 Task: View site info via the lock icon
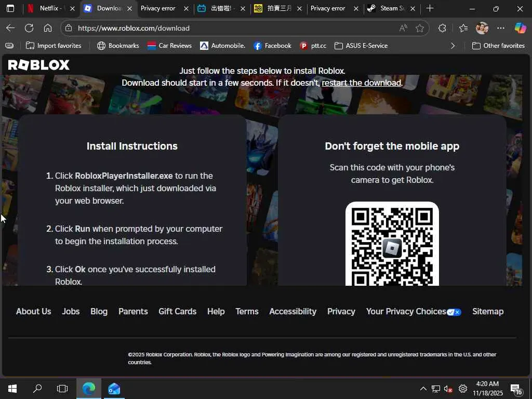(69, 28)
